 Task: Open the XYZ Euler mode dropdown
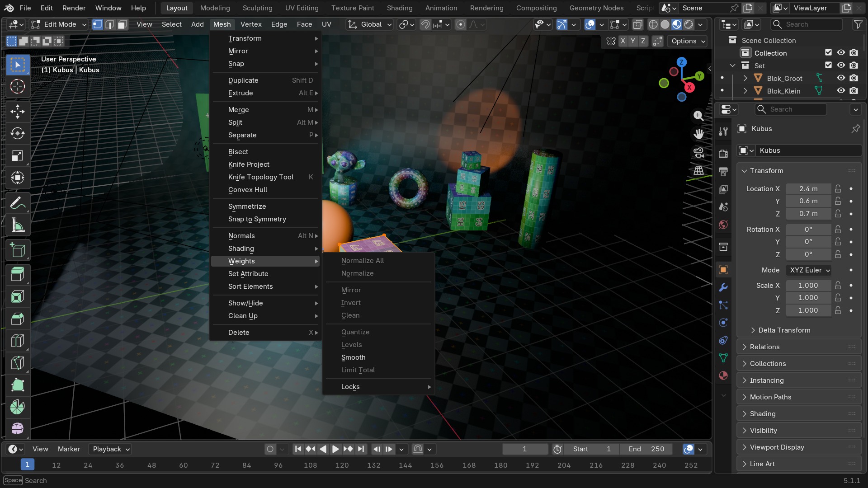pyautogui.click(x=809, y=270)
